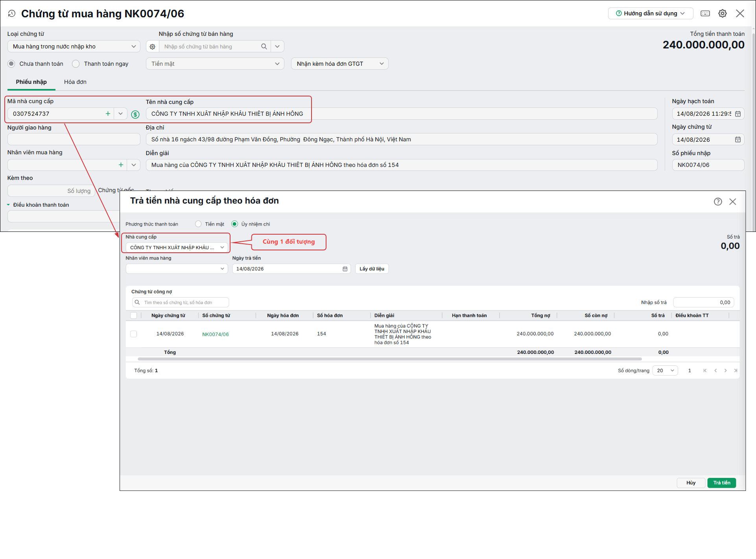Click page number 1 in pagination
Viewport: 756px width, 559px height.
690,370
